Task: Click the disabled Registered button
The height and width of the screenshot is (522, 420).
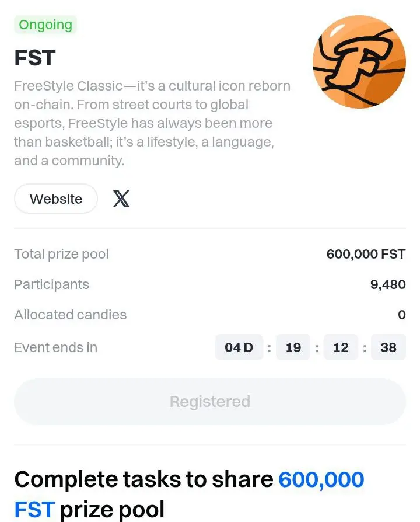Action: tap(210, 402)
